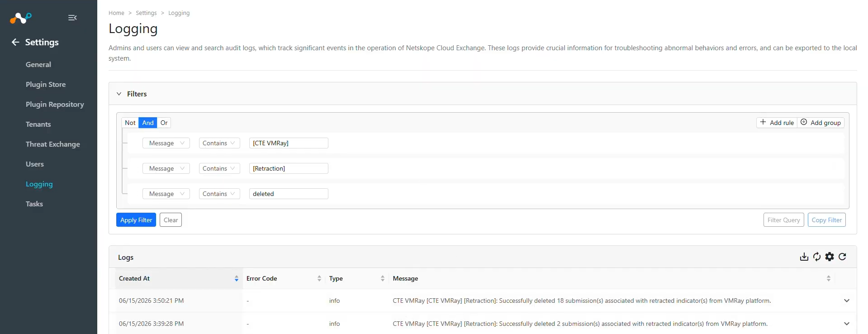Click the message about 2 deleted submissions
Screen dimensions: 868x334
(580, 324)
